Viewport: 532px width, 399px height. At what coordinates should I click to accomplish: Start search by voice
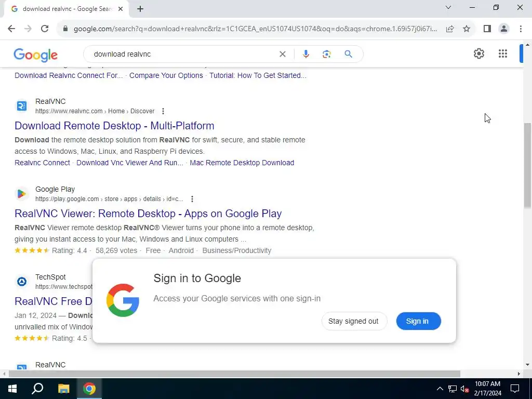coord(305,54)
